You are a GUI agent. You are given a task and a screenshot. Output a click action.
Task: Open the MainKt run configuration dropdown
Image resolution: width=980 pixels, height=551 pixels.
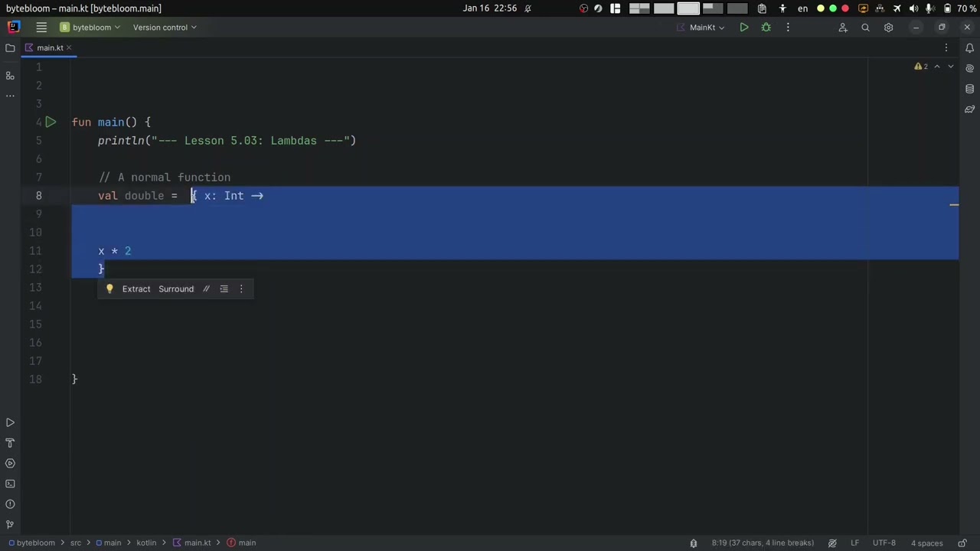coord(701,28)
